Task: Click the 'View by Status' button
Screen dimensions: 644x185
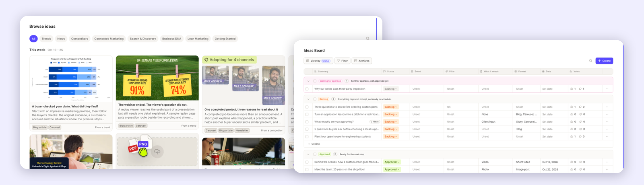Action: (318, 61)
